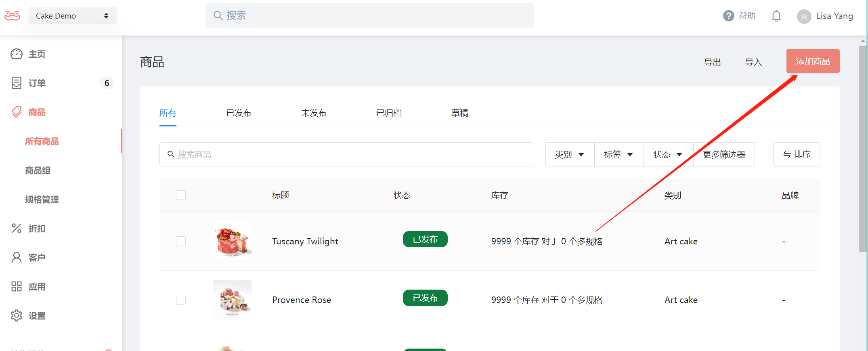Click the orders badge showing 6
The image size is (868, 351).
pos(107,83)
